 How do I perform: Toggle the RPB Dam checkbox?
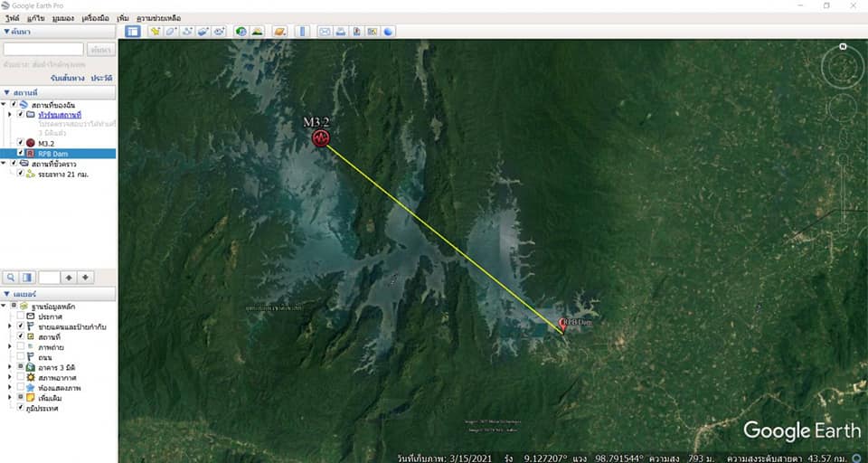21,154
